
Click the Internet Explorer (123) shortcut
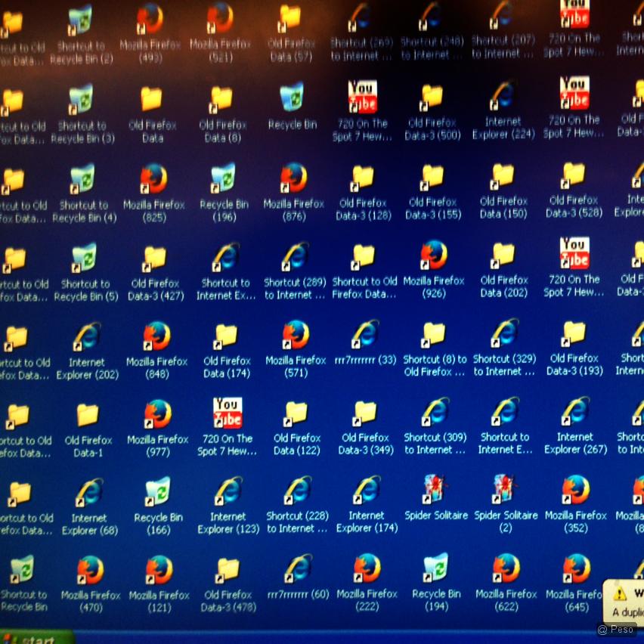point(228,493)
